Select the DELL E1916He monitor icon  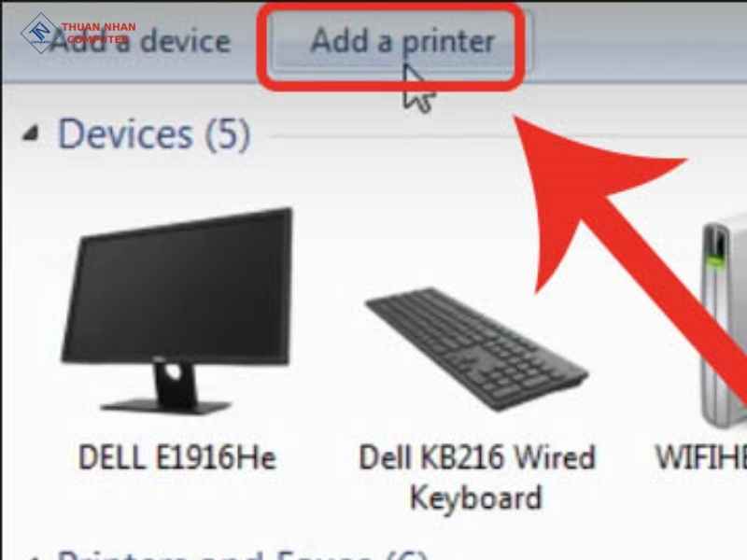[x=176, y=311]
